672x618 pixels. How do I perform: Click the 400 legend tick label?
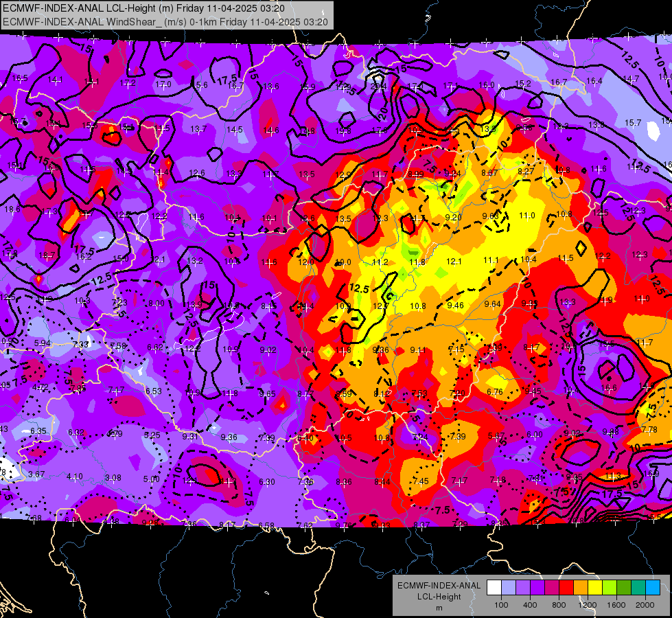click(x=530, y=605)
